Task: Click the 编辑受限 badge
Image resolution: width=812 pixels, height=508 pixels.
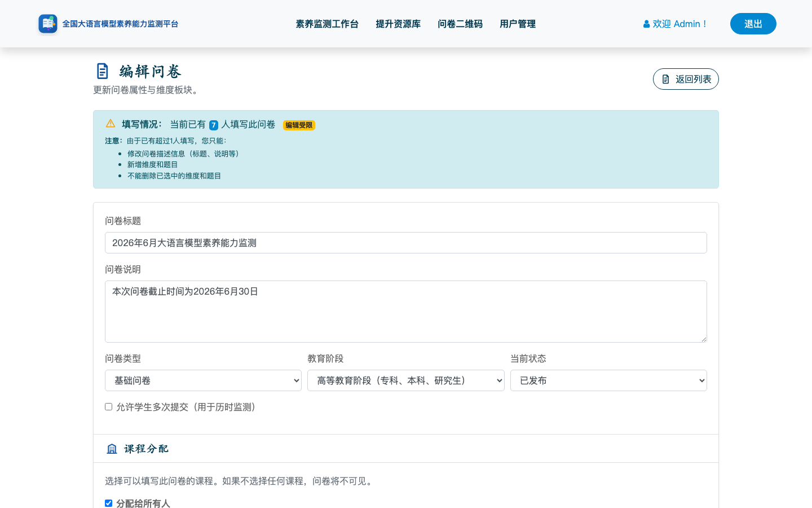Action: point(299,125)
